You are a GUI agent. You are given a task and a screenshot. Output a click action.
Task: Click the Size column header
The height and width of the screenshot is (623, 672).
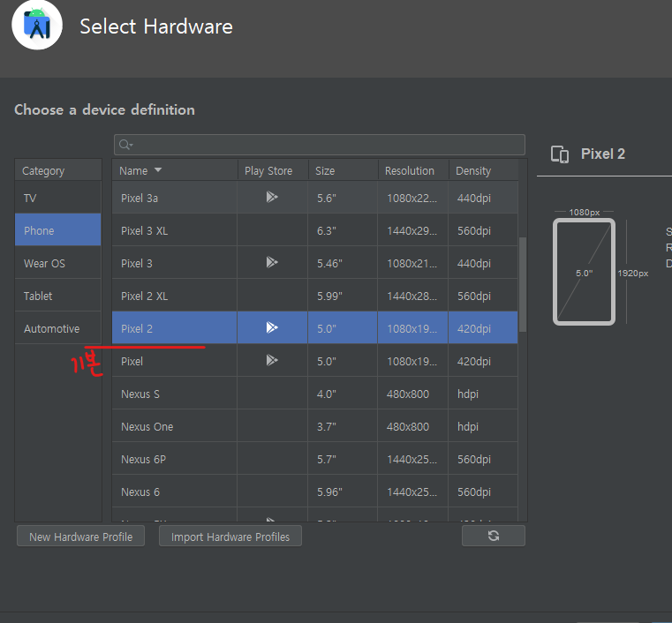coord(343,170)
